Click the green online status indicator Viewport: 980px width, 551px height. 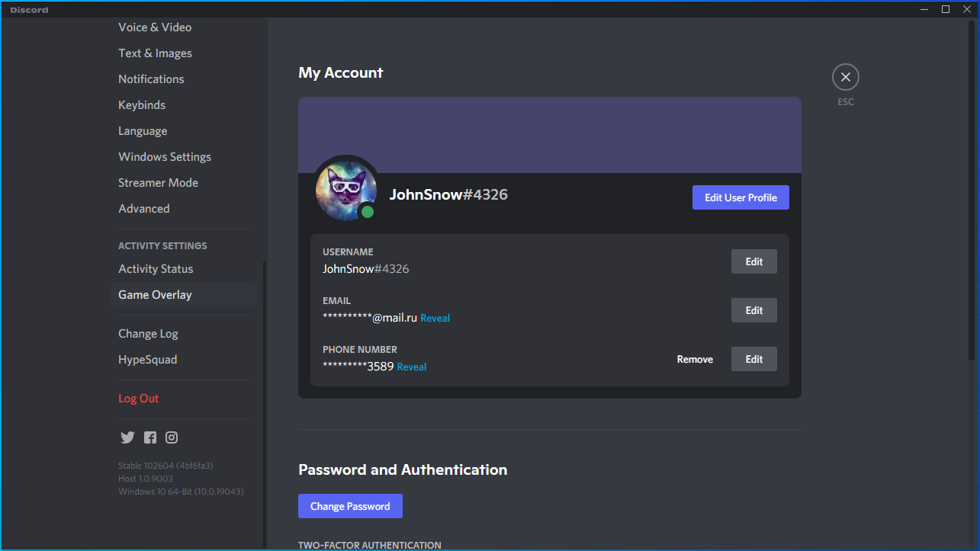coord(368,212)
